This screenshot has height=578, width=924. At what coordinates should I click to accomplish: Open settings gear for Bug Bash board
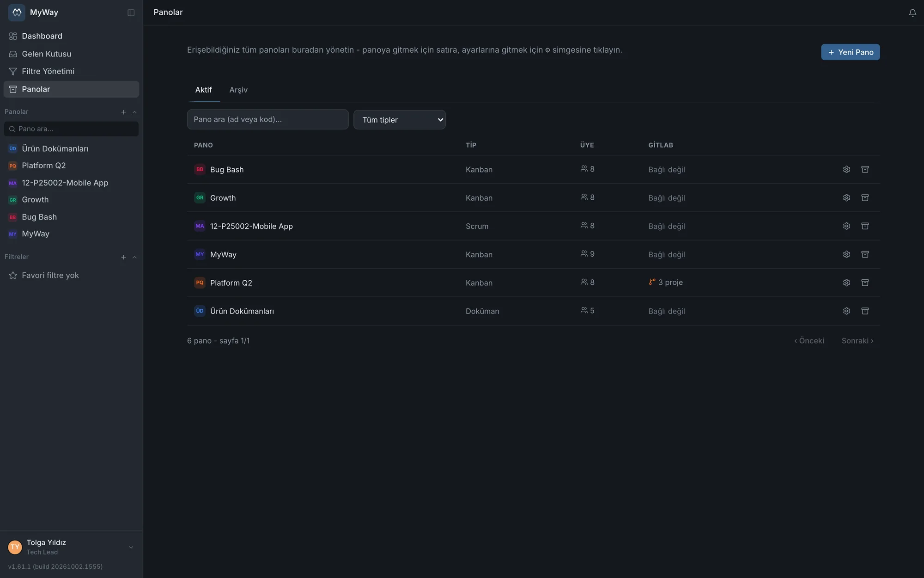tap(846, 169)
